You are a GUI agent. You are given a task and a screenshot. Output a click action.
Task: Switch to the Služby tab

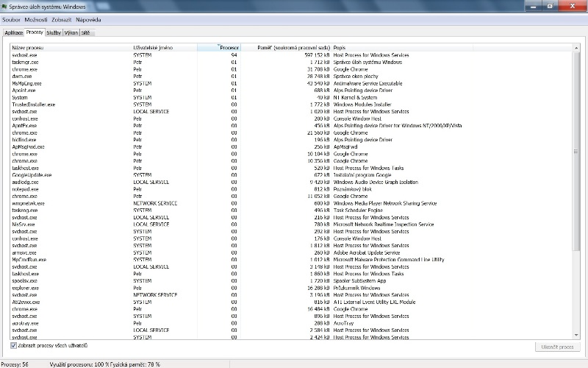(x=54, y=33)
